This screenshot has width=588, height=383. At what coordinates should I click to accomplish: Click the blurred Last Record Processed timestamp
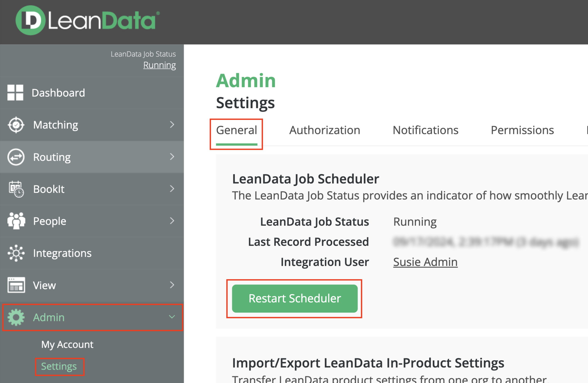486,242
